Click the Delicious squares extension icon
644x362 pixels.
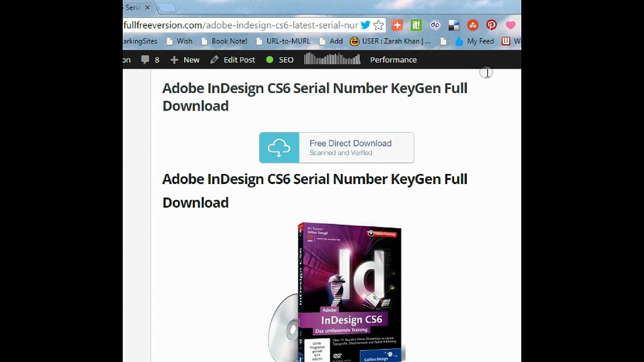(454, 25)
